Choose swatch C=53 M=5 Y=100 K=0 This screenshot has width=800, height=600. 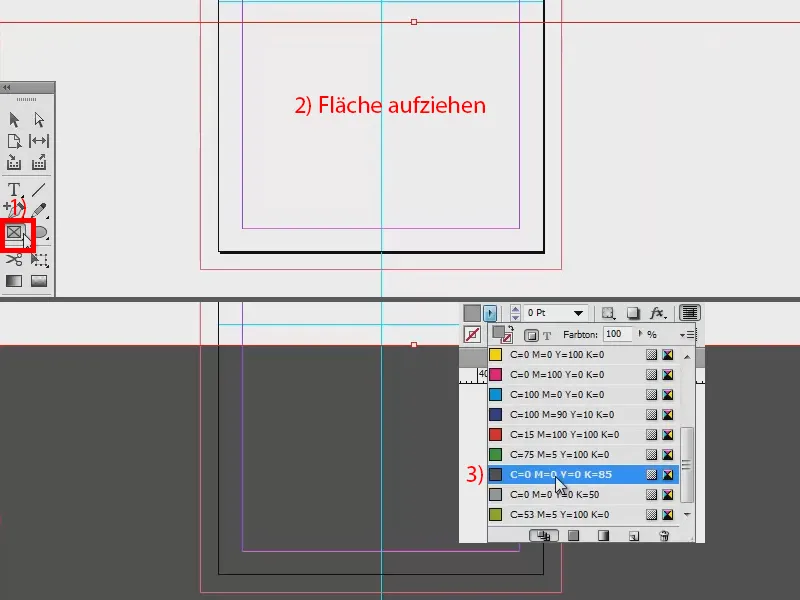click(583, 514)
